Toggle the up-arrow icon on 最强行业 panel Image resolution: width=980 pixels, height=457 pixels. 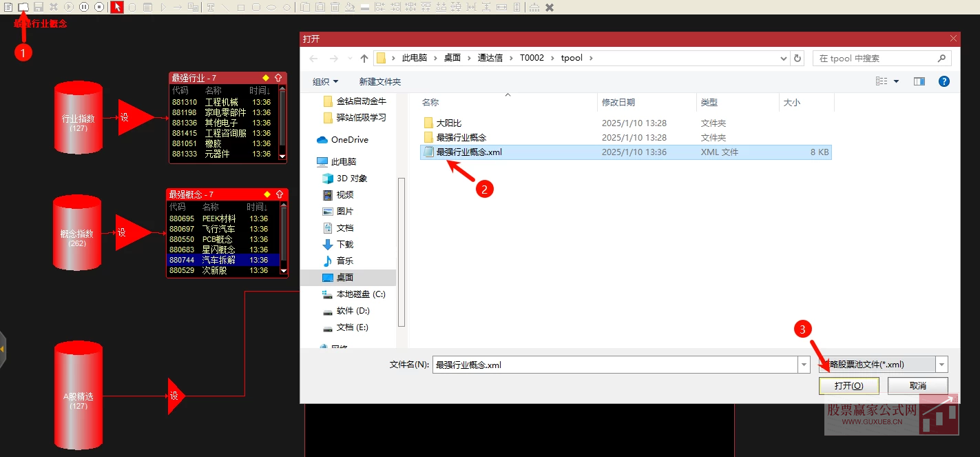click(x=279, y=77)
